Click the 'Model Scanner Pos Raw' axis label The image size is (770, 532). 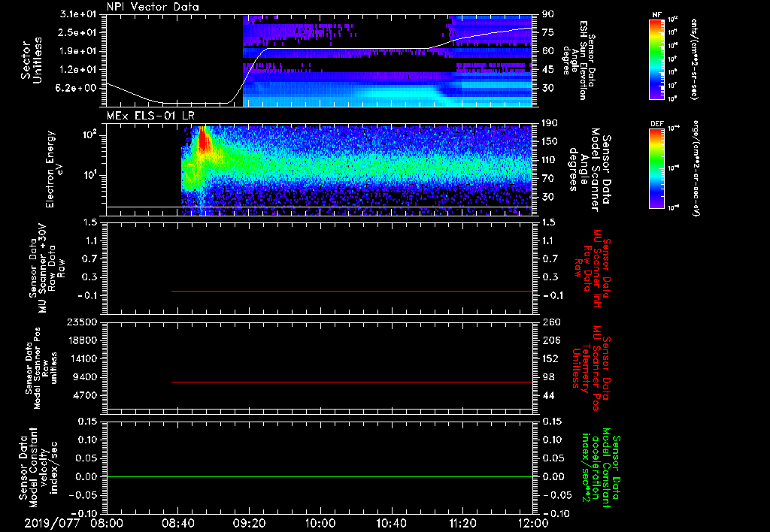pyautogui.click(x=41, y=368)
